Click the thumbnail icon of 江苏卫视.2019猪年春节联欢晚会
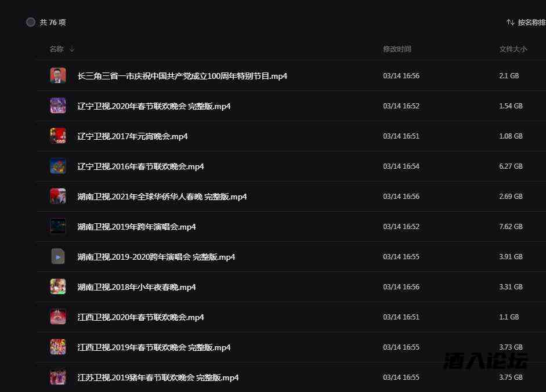The height and width of the screenshot is (392, 546). click(57, 377)
